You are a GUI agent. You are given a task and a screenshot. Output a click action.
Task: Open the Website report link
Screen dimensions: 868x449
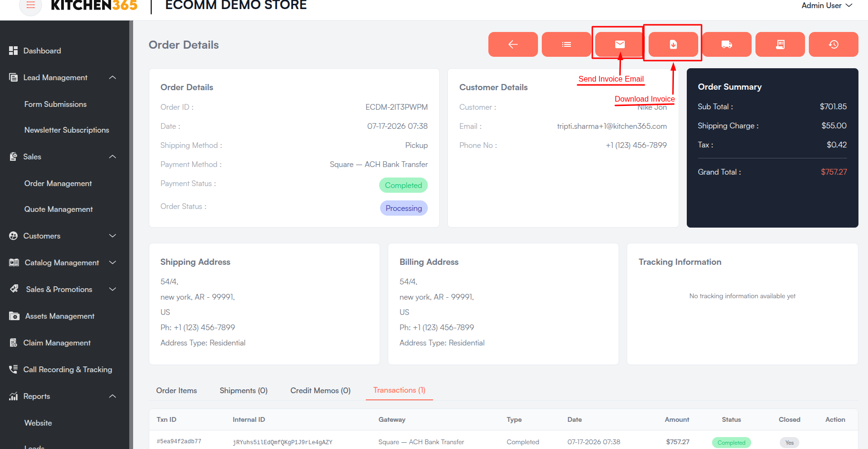tap(38, 423)
